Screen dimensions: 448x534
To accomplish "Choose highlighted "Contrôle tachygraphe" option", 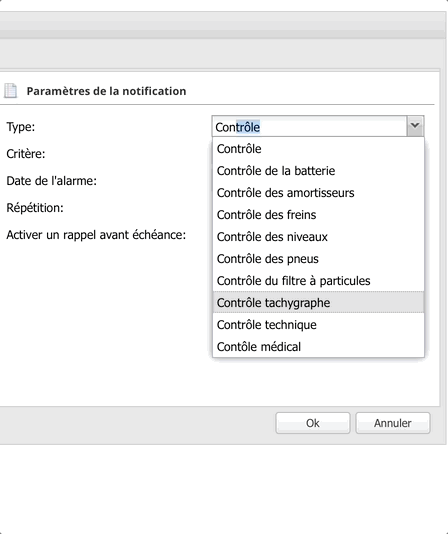I will click(318, 302).
